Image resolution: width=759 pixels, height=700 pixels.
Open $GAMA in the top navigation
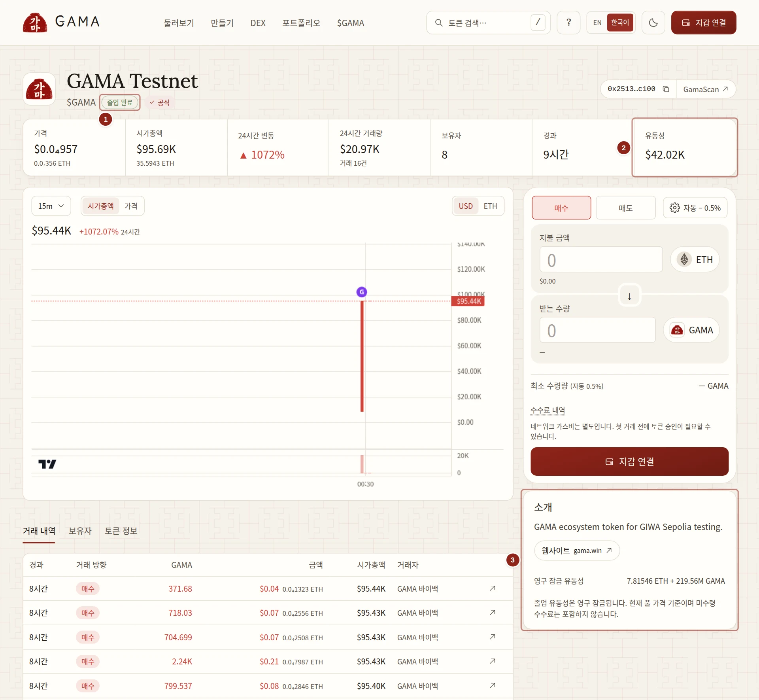click(351, 23)
